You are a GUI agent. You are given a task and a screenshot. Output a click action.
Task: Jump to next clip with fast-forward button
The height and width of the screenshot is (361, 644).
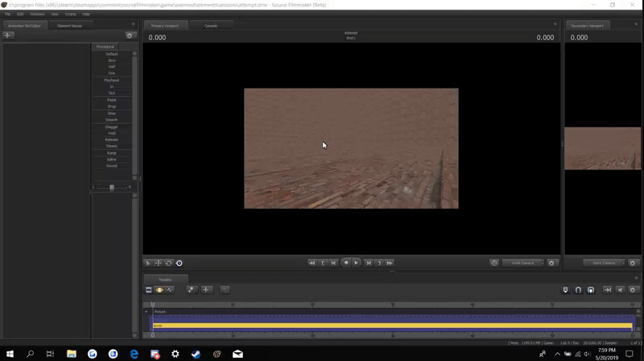(390, 263)
